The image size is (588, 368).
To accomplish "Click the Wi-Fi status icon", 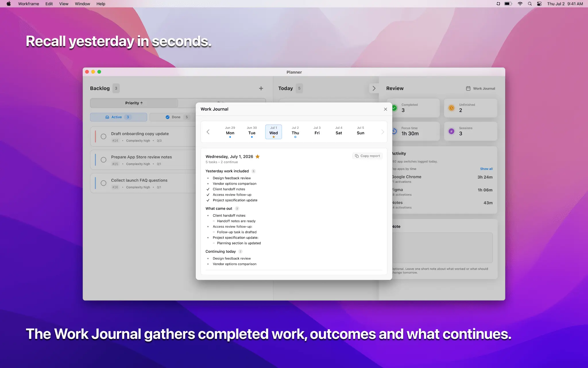I will point(520,4).
